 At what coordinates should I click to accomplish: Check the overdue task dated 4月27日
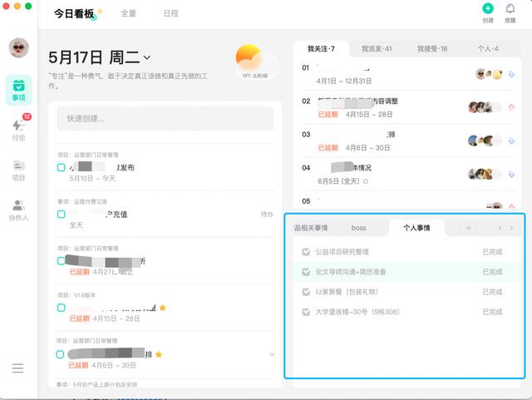pos(61,261)
